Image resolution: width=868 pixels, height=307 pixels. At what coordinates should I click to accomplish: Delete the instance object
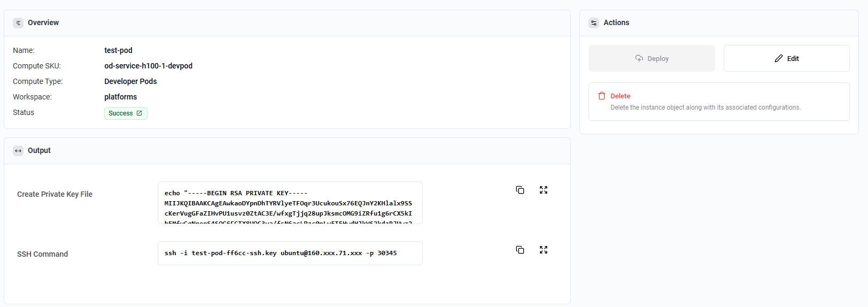pos(719,102)
